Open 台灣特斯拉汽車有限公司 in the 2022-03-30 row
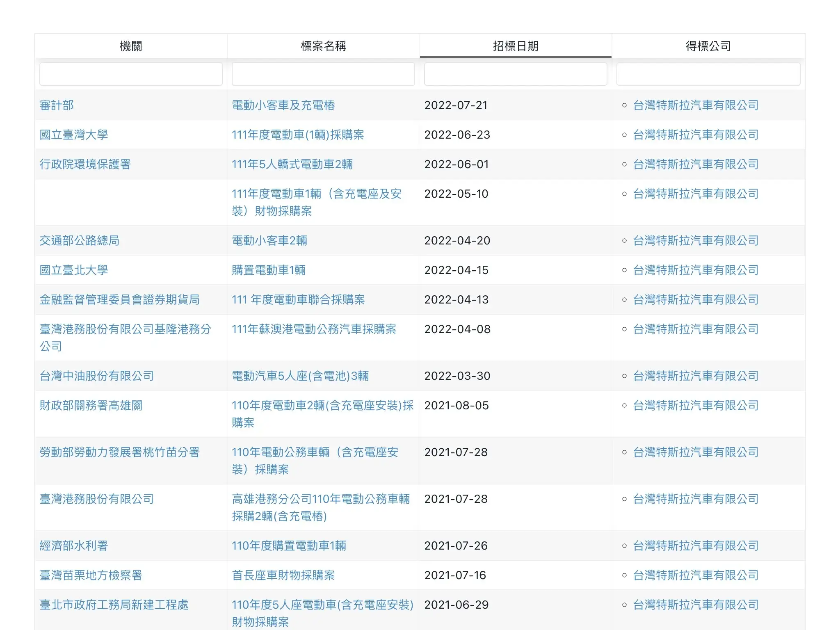 coord(696,376)
